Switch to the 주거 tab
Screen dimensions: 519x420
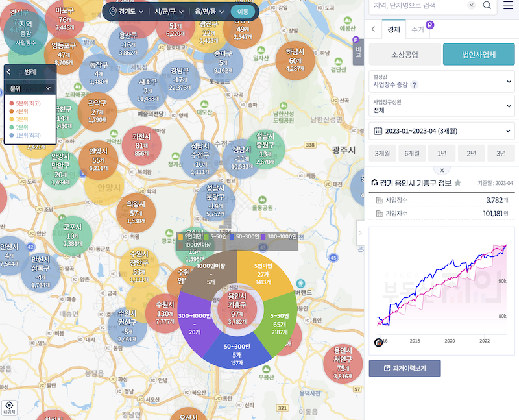[x=417, y=29]
